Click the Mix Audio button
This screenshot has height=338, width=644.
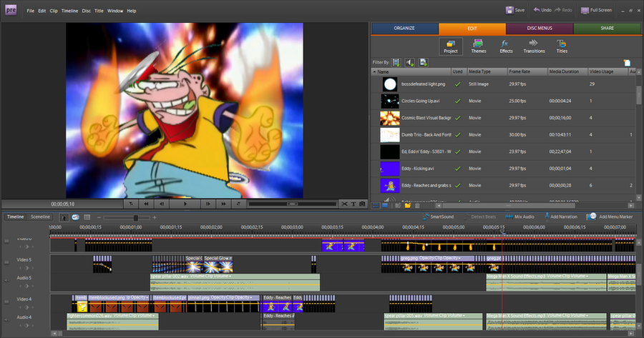[x=520, y=217]
